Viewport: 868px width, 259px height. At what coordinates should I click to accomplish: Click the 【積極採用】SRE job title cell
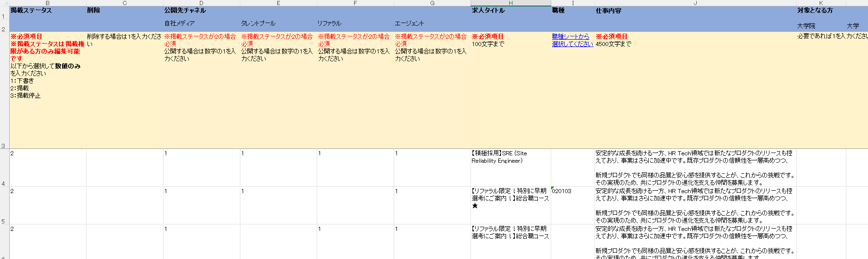point(510,167)
